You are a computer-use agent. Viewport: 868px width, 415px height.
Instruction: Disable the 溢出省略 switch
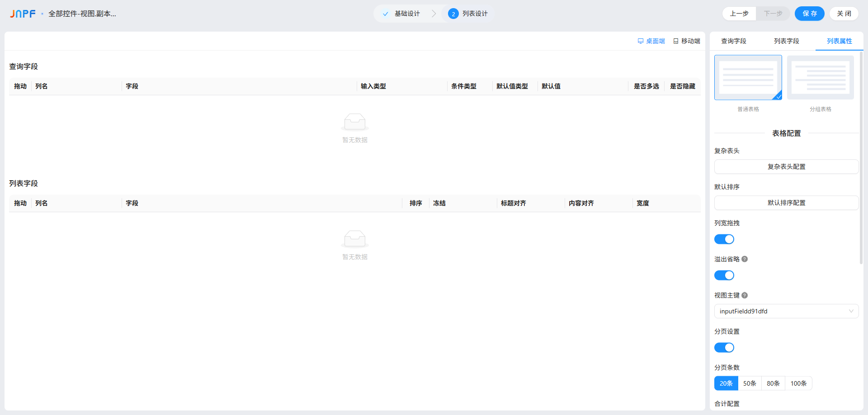[724, 275]
